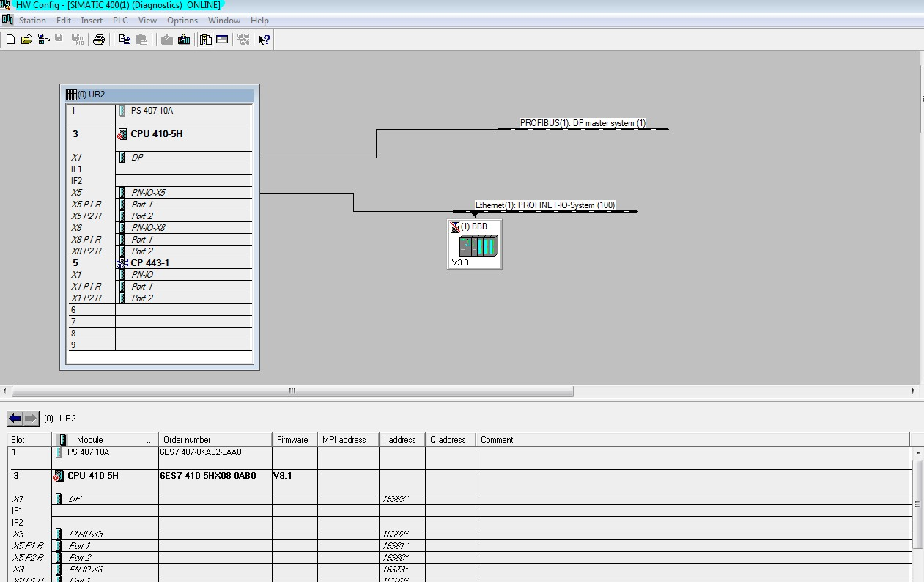Click the MPI address column header
924x582 pixels.
(x=348, y=440)
